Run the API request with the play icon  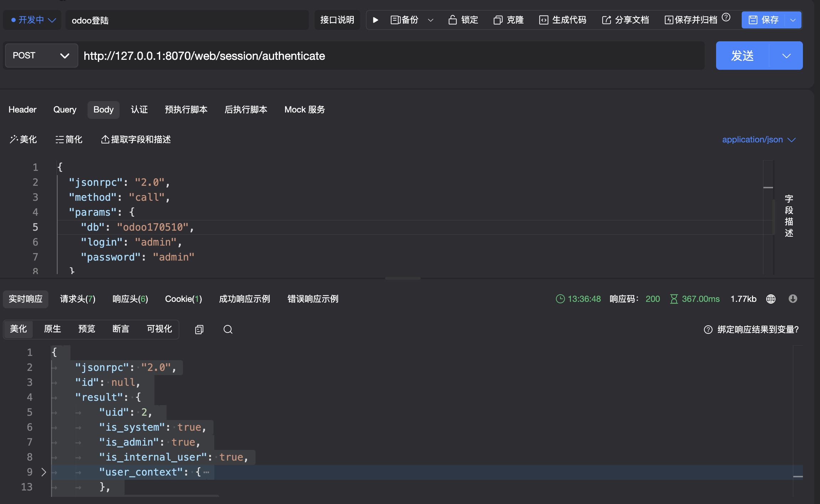[375, 20]
